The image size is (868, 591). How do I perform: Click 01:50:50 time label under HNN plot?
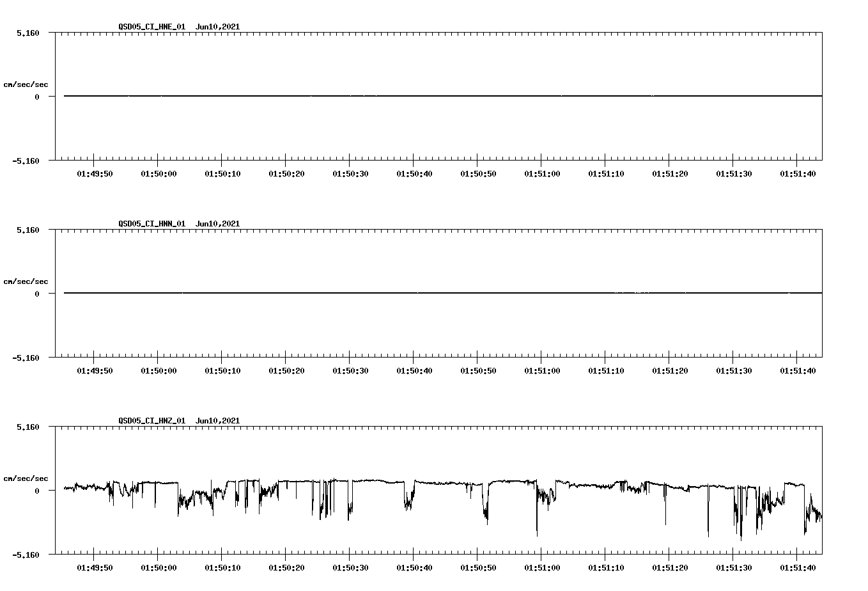click(478, 370)
